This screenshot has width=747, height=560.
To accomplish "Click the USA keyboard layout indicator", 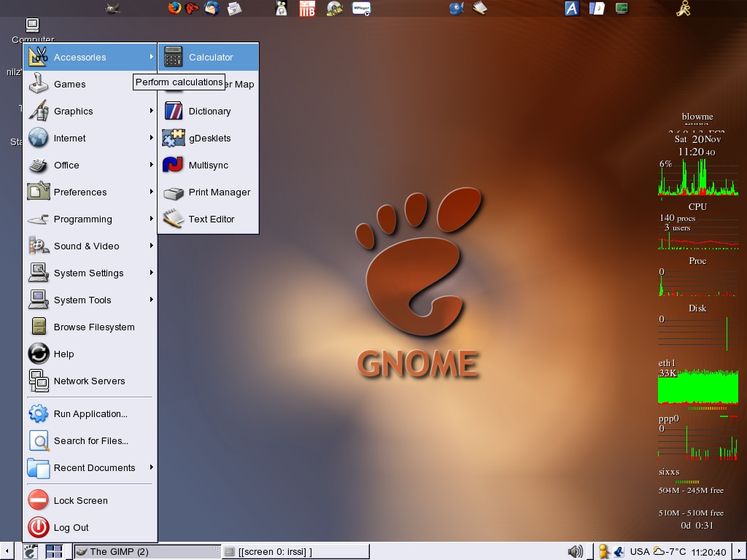I will coord(639,551).
